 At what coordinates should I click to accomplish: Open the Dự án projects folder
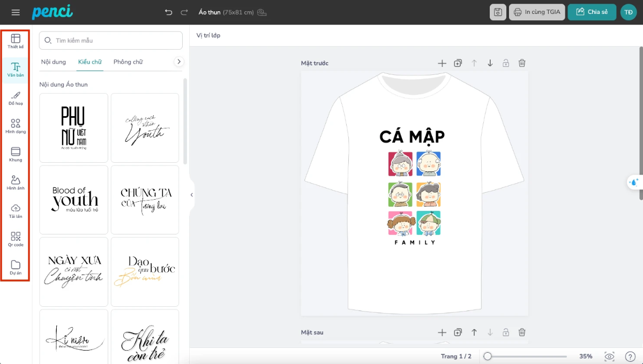16,268
